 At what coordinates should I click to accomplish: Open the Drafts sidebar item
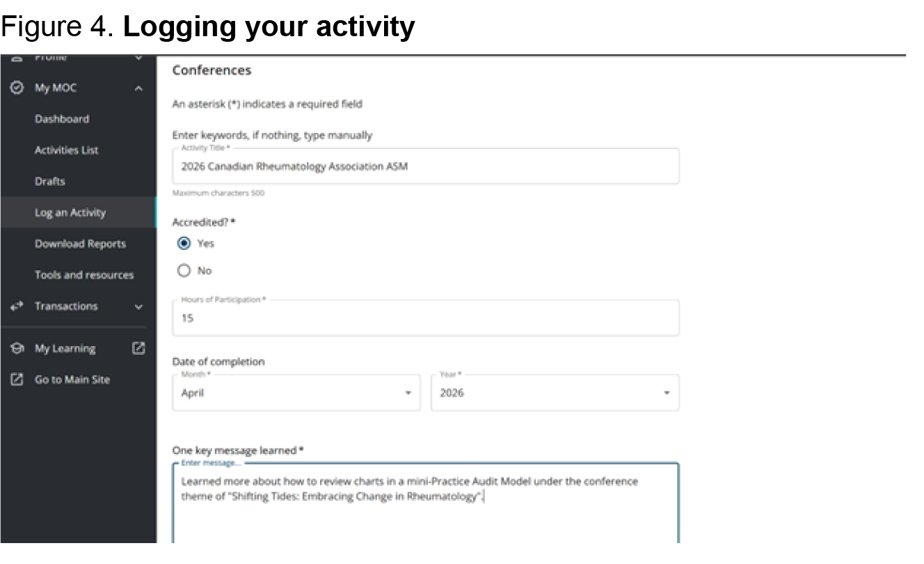[x=50, y=182]
